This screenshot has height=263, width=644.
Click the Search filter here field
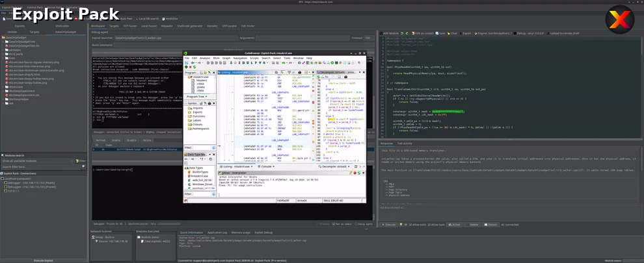coord(40,167)
